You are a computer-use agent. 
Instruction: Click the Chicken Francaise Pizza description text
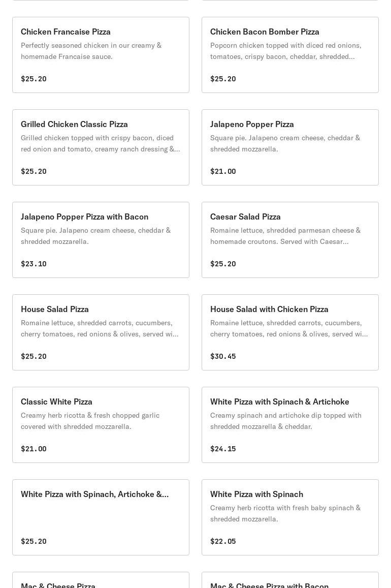[x=91, y=51]
